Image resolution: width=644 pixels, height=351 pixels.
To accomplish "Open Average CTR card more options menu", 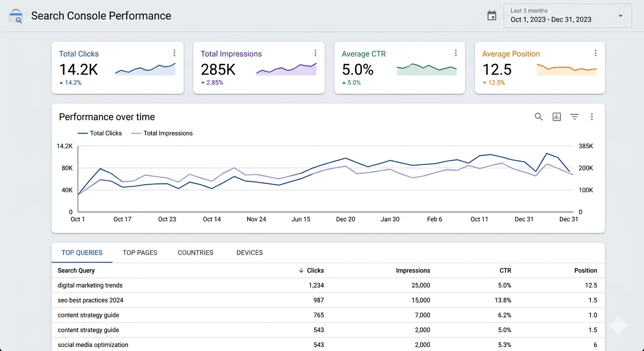I will [x=456, y=53].
